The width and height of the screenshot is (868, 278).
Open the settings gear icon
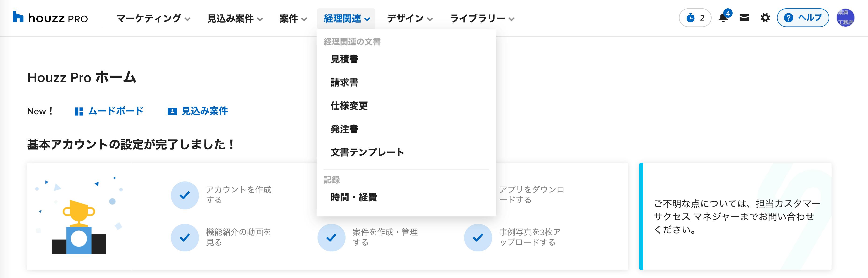coord(765,18)
